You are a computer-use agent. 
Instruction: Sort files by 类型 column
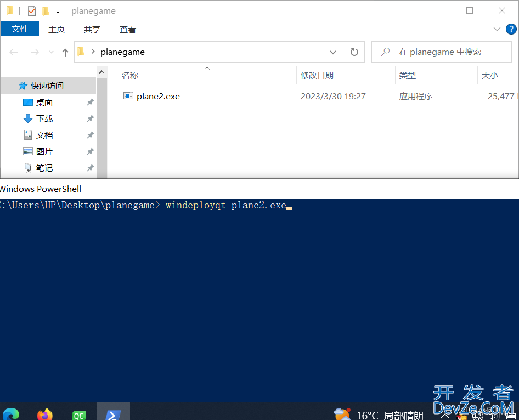(407, 76)
